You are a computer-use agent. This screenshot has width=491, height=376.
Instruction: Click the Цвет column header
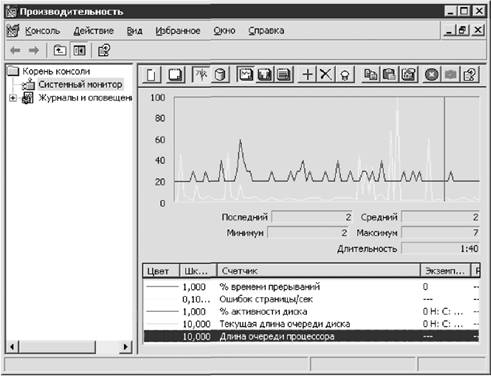[x=161, y=271]
